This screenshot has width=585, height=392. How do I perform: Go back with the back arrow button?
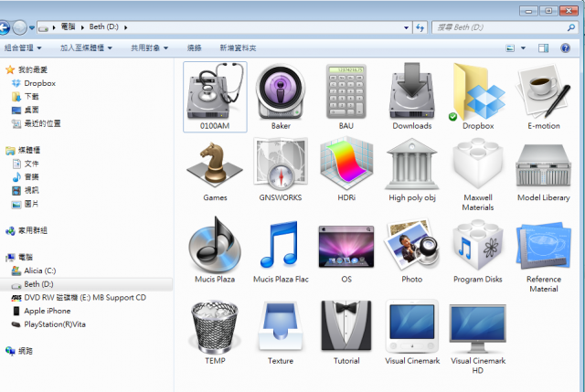4,27
